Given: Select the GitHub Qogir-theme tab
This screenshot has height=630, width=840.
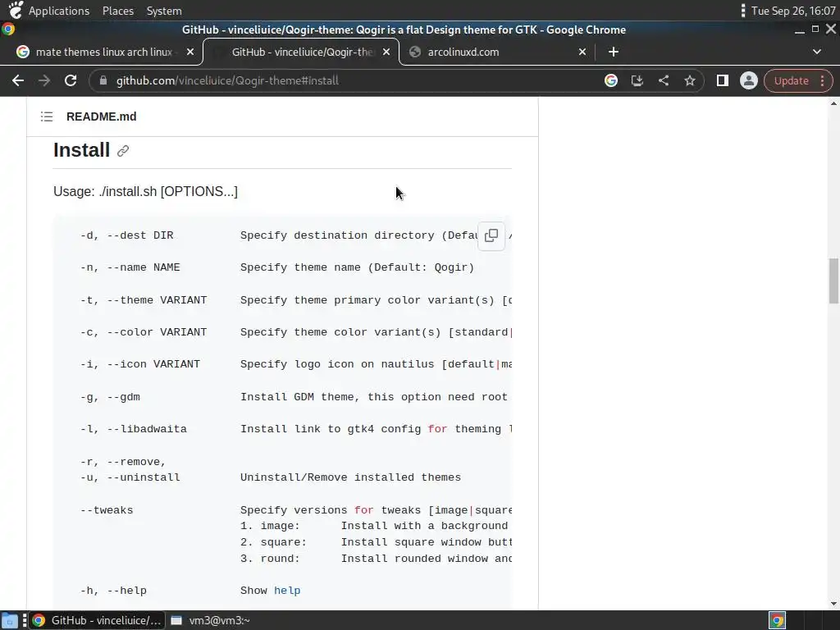Looking at the screenshot, I should point(302,52).
